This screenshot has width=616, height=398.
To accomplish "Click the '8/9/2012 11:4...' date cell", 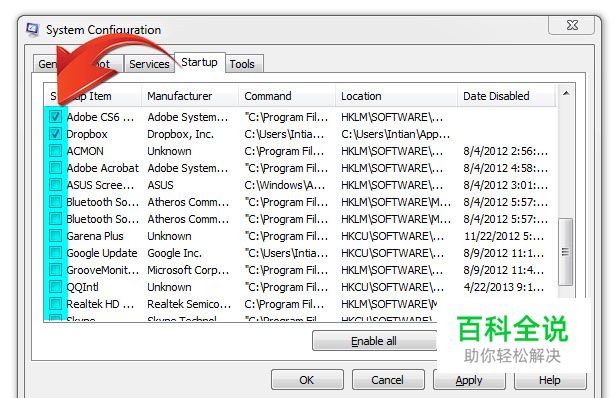I will 504,270.
